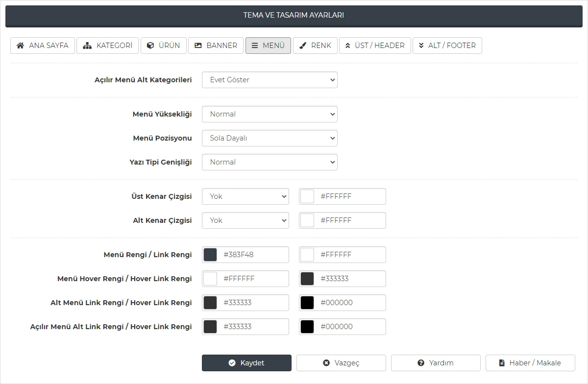The image size is (588, 384).
Task: Open Üst Kenar Çizgisi style dropdown
Action: pos(245,196)
